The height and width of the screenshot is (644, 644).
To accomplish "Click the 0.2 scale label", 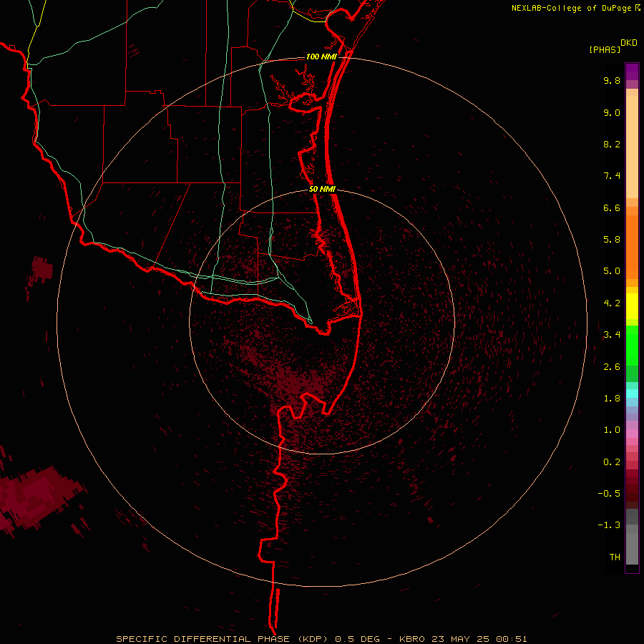I will [x=612, y=462].
